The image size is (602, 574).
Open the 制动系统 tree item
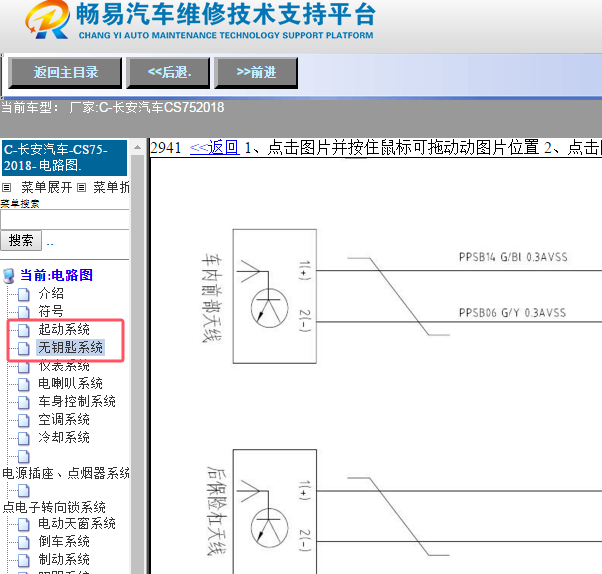[64, 559]
